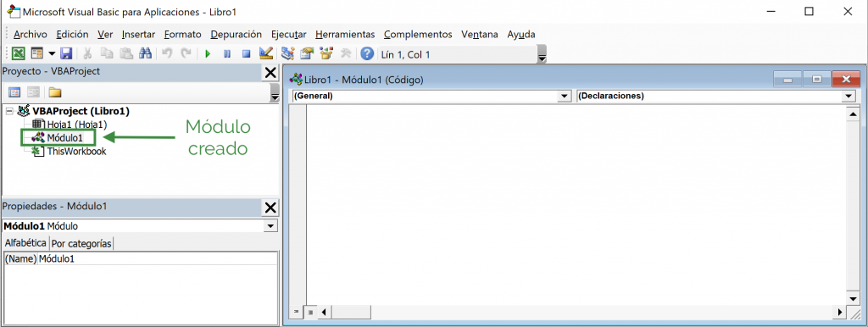Save the workbook with the floppy icon

[66, 53]
